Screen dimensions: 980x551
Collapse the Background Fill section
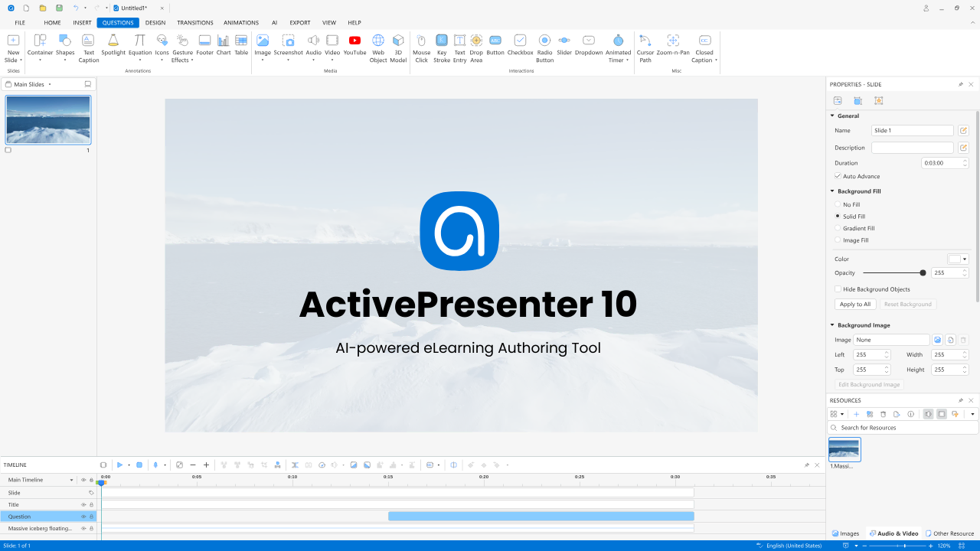point(831,191)
